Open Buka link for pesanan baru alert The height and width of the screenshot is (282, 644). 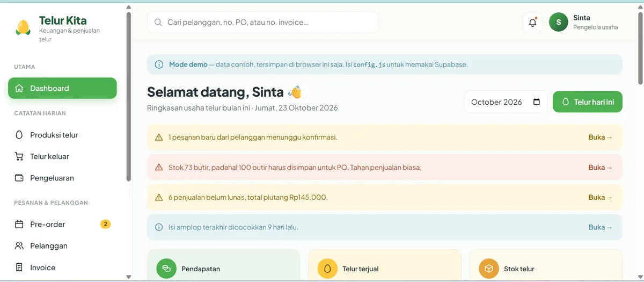(x=601, y=138)
